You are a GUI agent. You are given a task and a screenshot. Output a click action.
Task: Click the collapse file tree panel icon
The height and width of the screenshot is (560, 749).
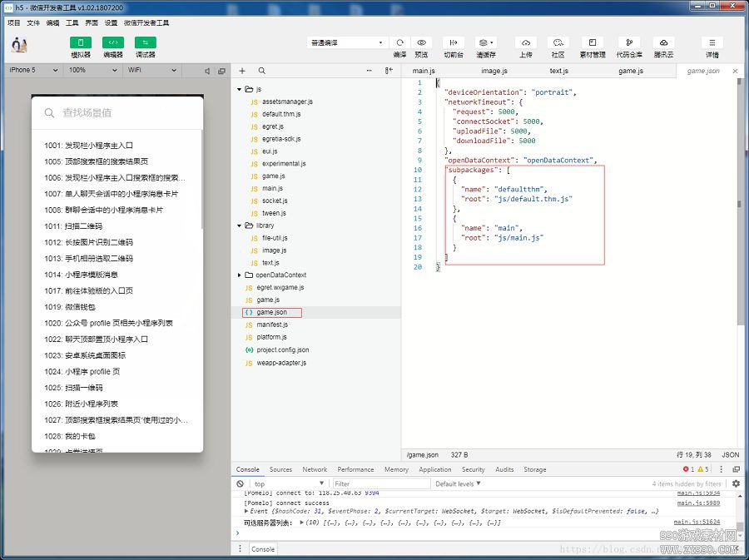(389, 71)
